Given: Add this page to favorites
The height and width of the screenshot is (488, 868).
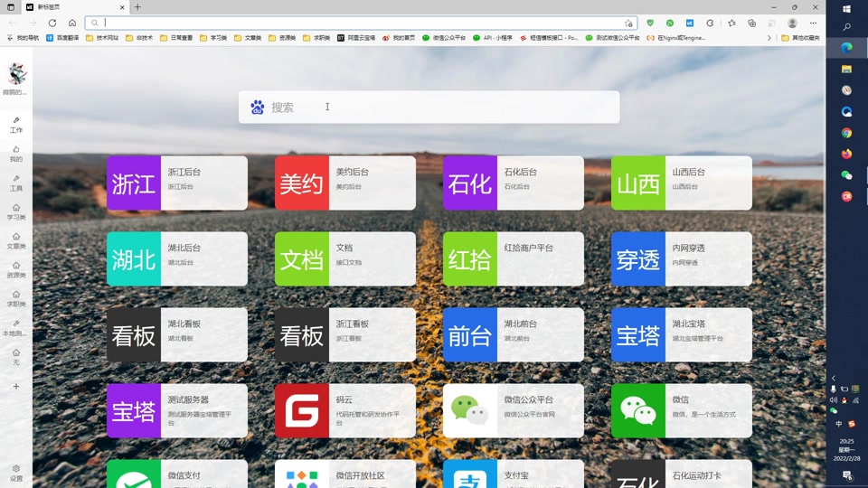Looking at the screenshot, I should 628,23.
